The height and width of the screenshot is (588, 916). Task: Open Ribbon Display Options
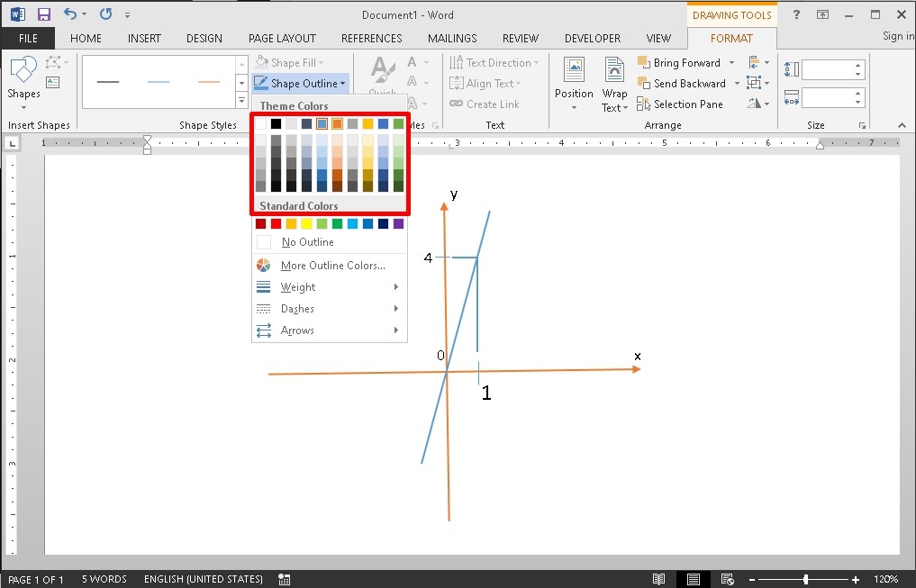[x=822, y=14]
